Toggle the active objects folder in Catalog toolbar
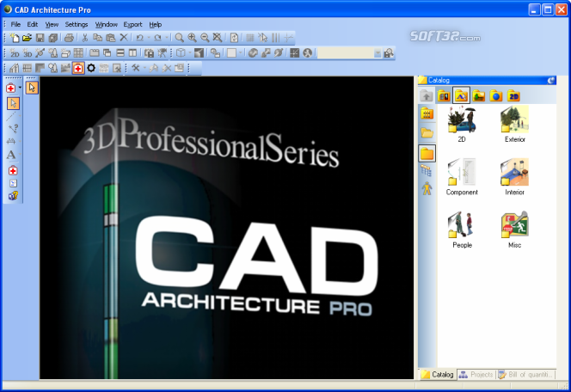The height and width of the screenshot is (392, 571). click(x=461, y=95)
